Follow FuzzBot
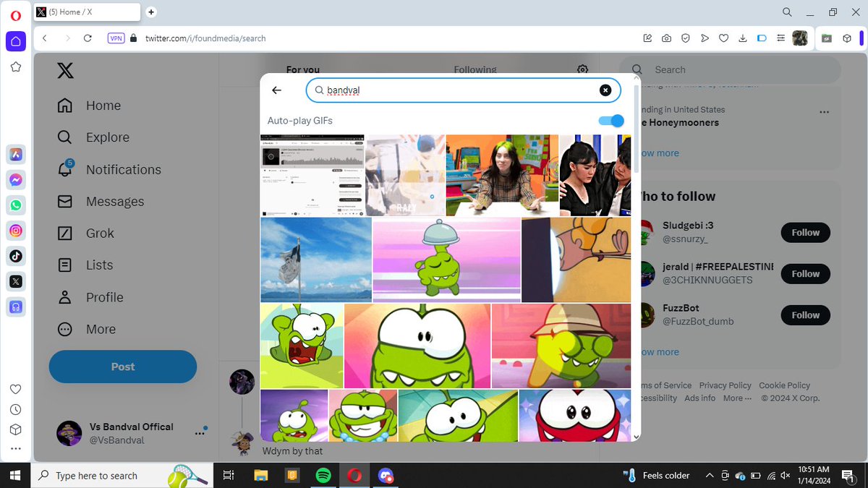868x488 pixels. (x=805, y=315)
